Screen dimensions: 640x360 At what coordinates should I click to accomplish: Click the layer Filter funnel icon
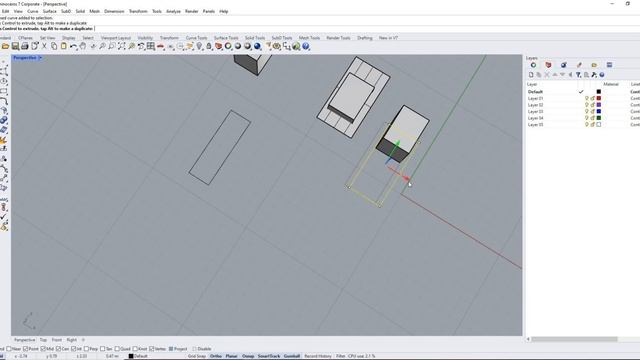point(578,75)
